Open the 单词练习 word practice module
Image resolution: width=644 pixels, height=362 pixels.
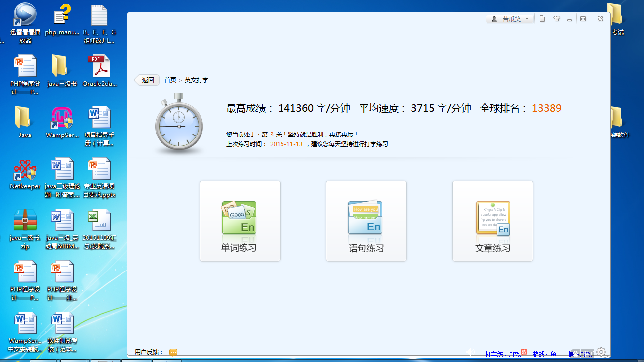click(x=240, y=221)
